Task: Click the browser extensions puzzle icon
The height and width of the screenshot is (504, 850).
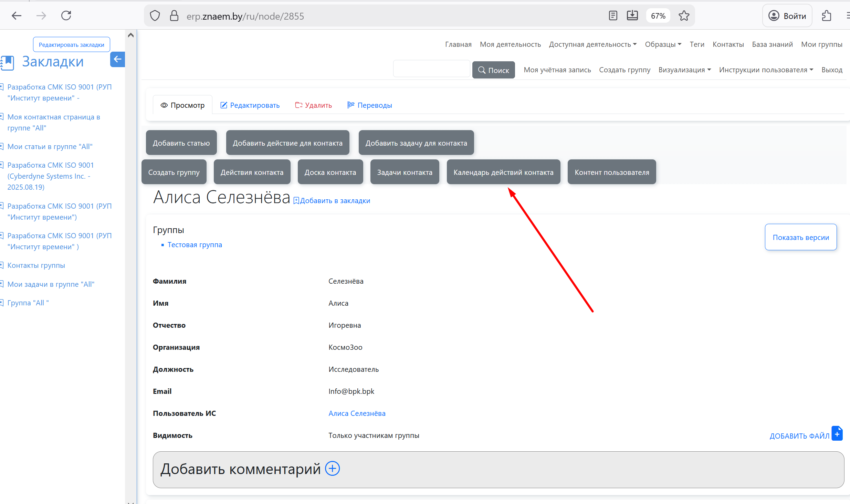Action: (827, 16)
